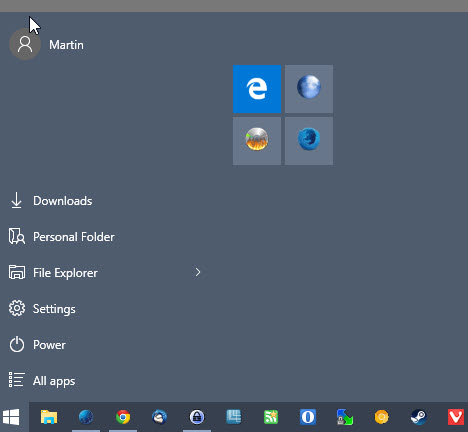Open File Explorer from Start list

click(65, 273)
